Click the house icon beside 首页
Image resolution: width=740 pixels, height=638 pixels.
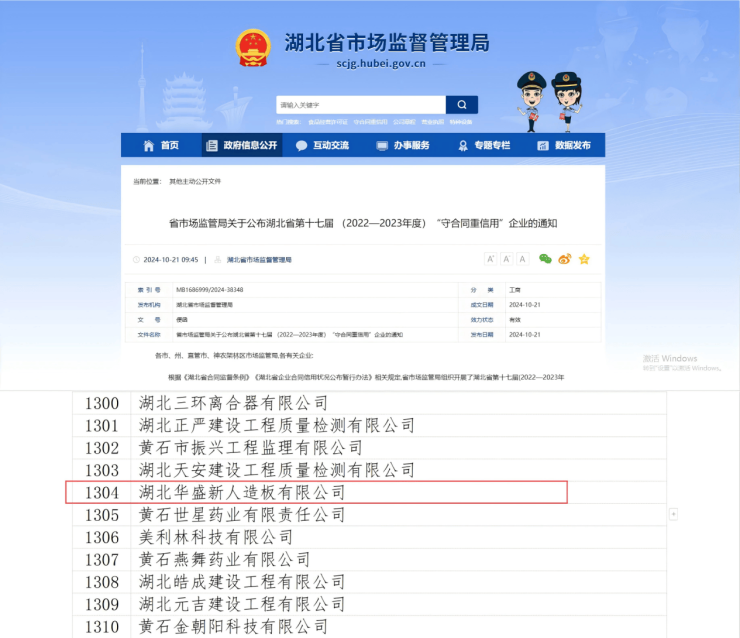pyautogui.click(x=149, y=145)
